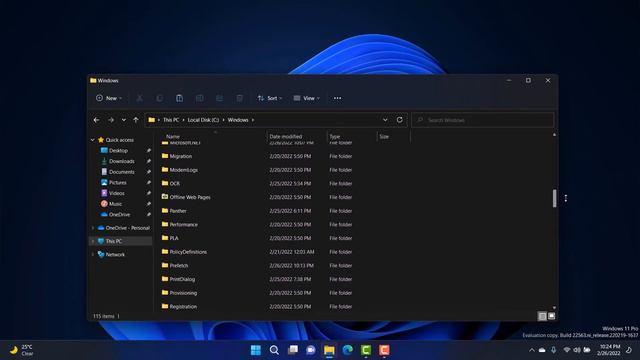
Task: Launch Microsoft Edge from taskbar
Action: tap(348, 350)
